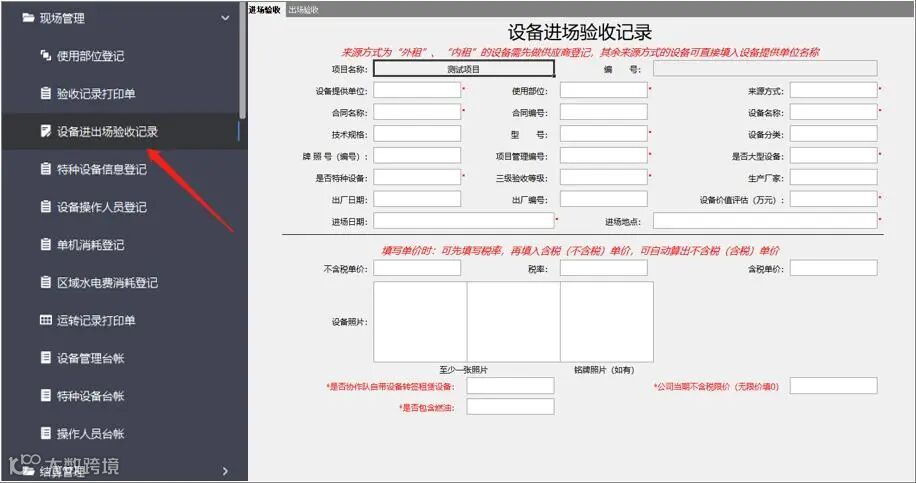
Task: Open 验收记录打印单 menu entry
Action: click(x=96, y=94)
